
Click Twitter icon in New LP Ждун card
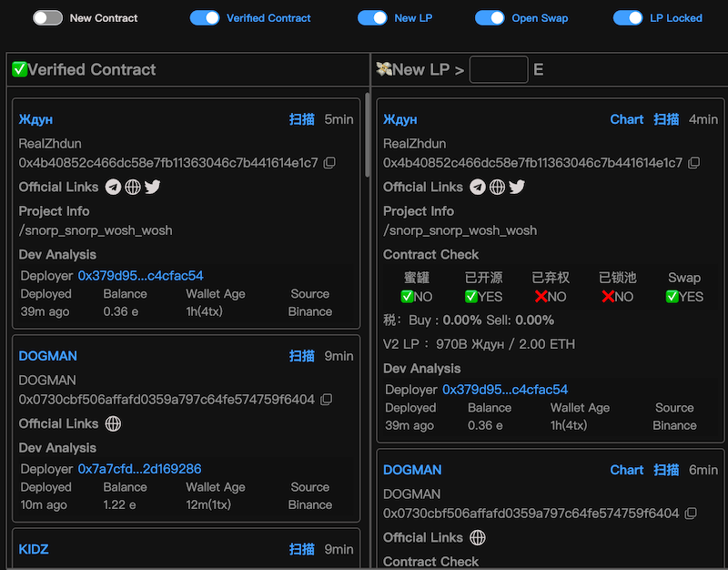(x=517, y=187)
